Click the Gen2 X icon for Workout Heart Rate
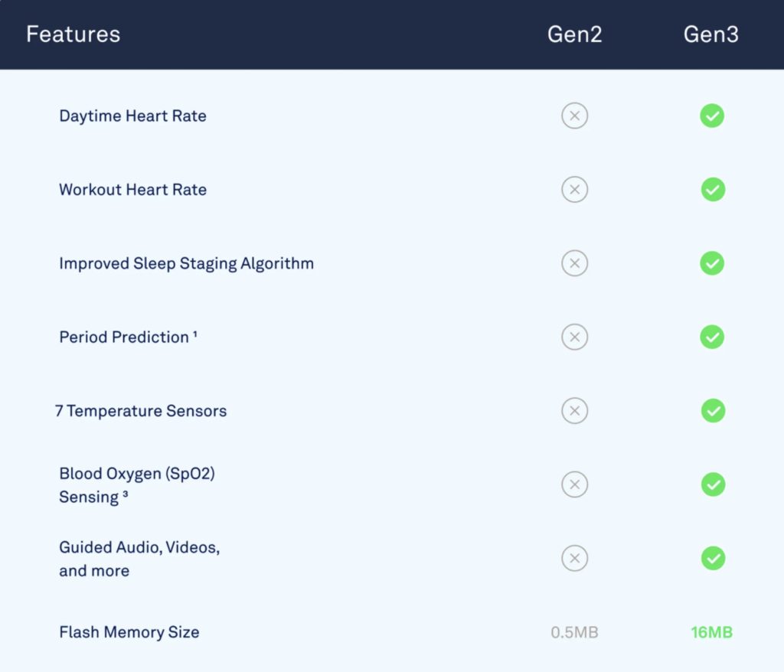784x672 pixels. pyautogui.click(x=574, y=190)
